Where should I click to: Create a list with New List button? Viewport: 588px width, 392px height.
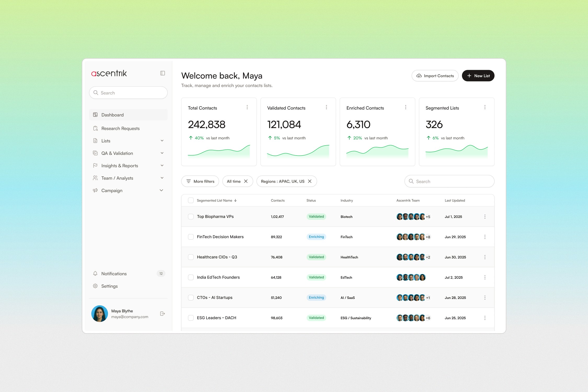(x=478, y=76)
